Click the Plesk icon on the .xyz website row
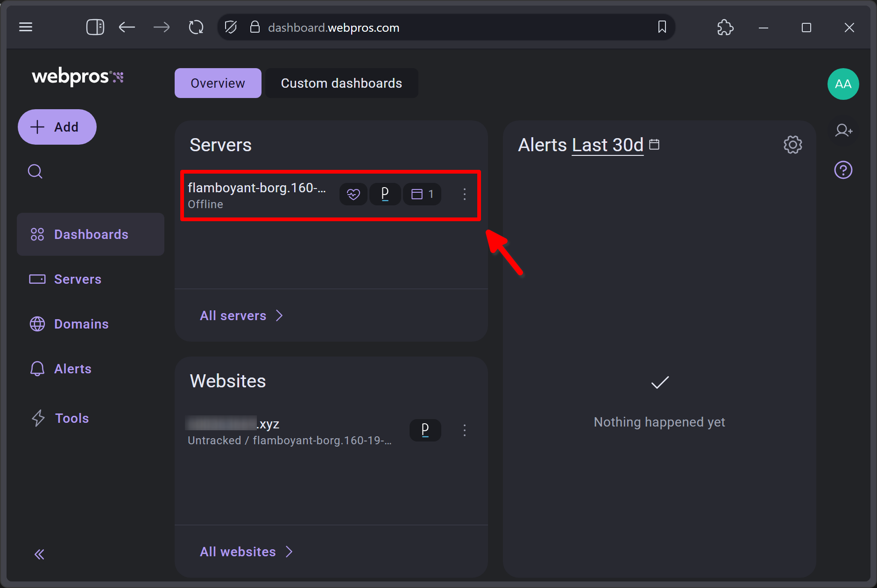The image size is (877, 588). click(x=425, y=430)
